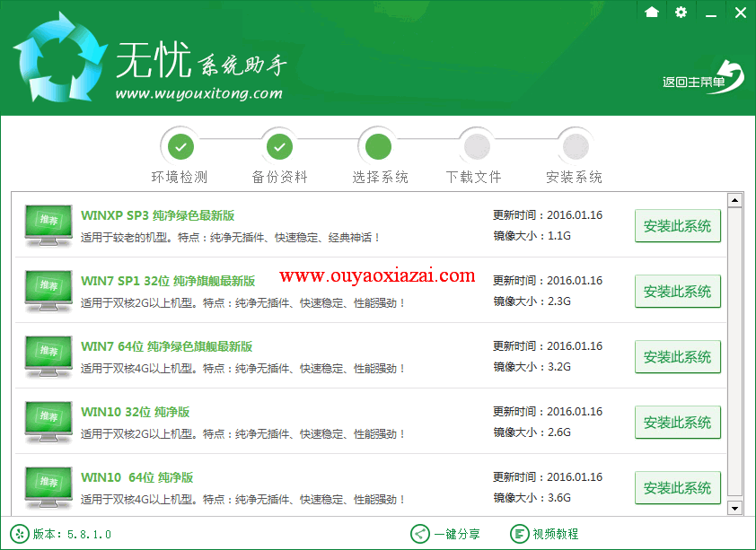Click monitor icon for WIN10 64位
The width and height of the screenshot is (756, 550).
[48, 487]
